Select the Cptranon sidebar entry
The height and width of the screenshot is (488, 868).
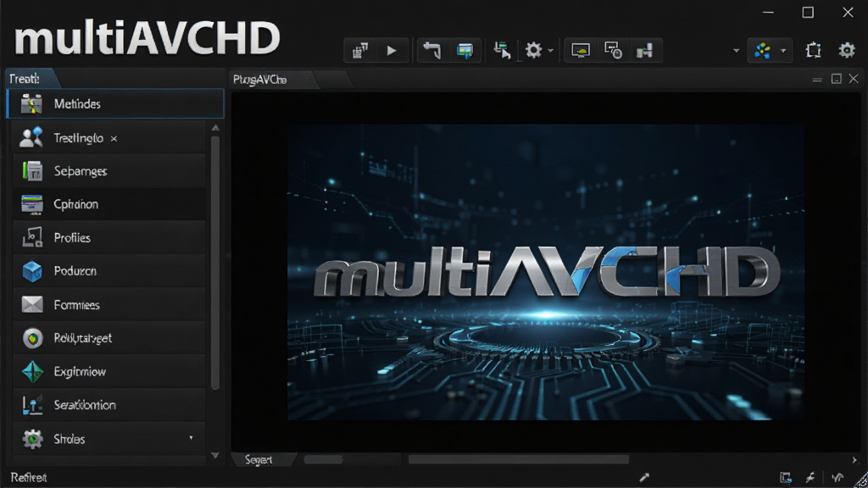108,204
